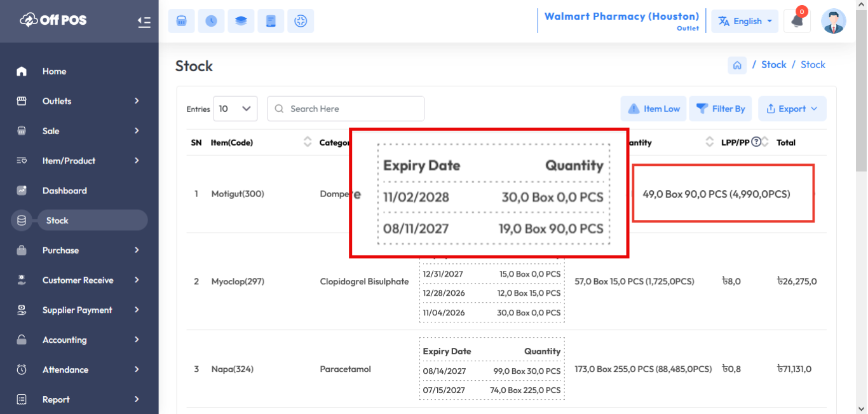
Task: Click the stacked layers icon in top toolbar
Action: click(241, 21)
